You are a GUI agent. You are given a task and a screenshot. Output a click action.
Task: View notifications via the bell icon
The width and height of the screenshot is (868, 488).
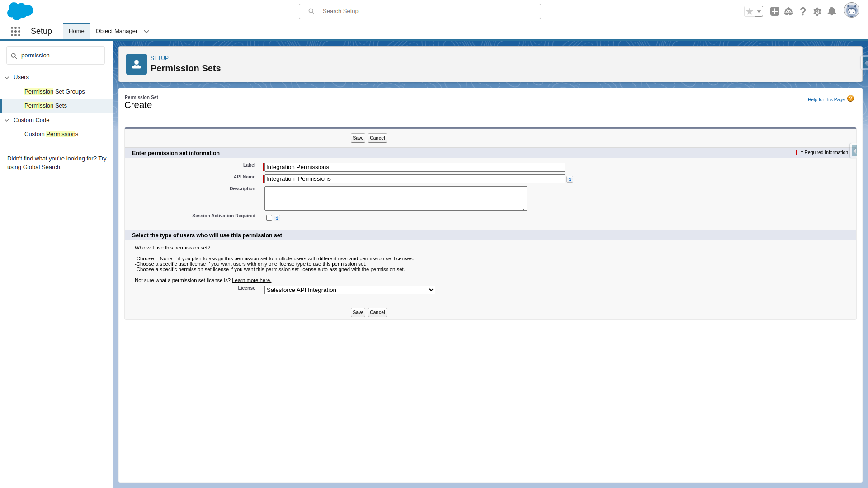832,11
